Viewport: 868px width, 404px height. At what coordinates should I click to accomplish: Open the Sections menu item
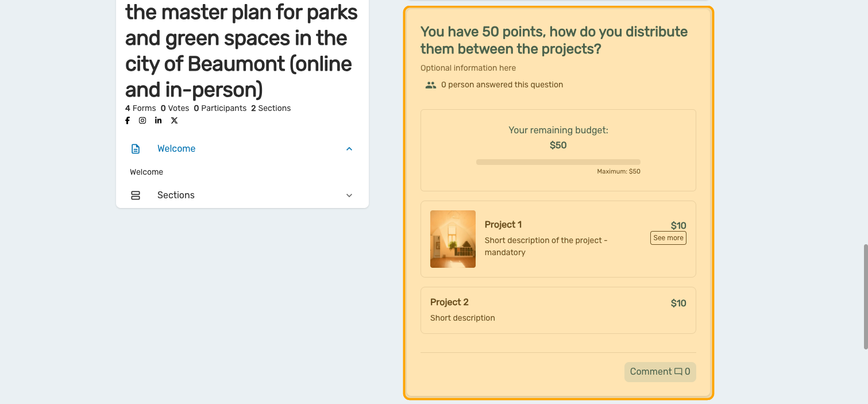(176, 195)
